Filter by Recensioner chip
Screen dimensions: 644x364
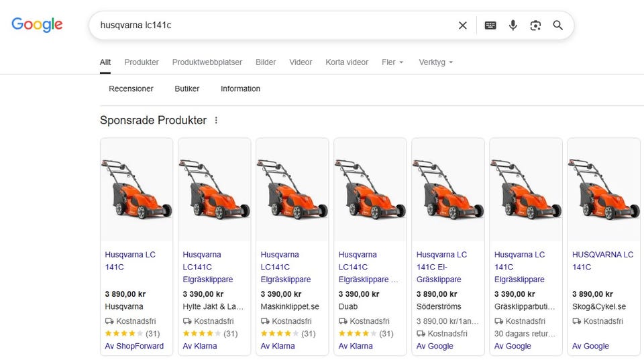click(x=131, y=88)
